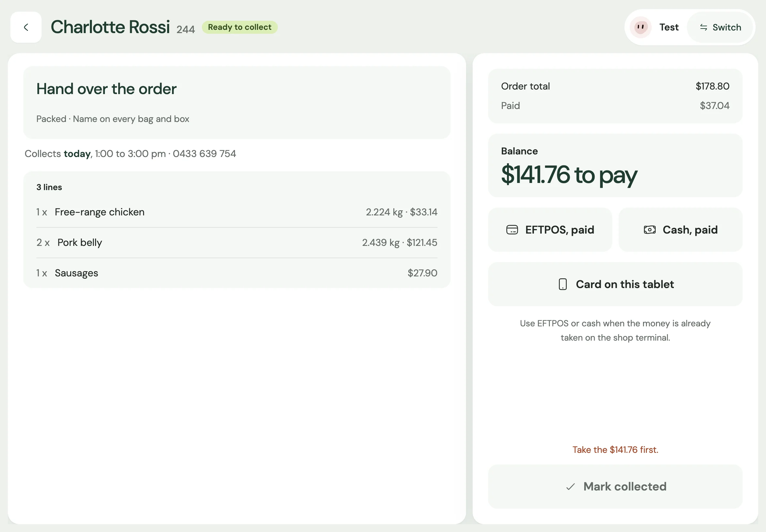Click the $141.76 to pay balance
766x532 pixels.
[569, 175]
